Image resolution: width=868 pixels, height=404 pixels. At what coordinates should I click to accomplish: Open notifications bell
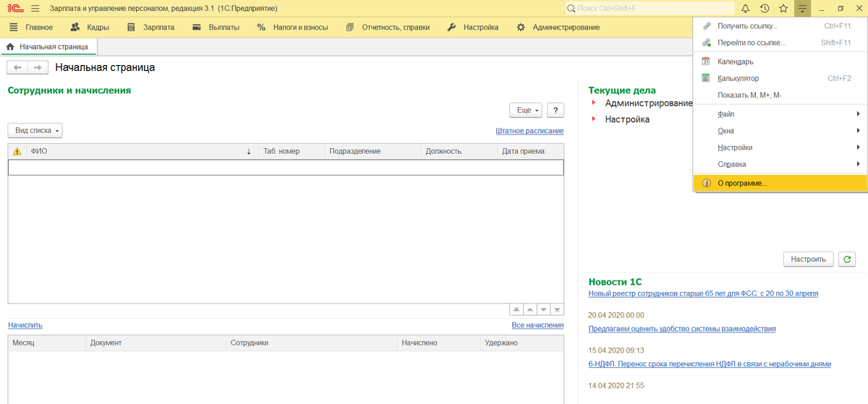[746, 8]
